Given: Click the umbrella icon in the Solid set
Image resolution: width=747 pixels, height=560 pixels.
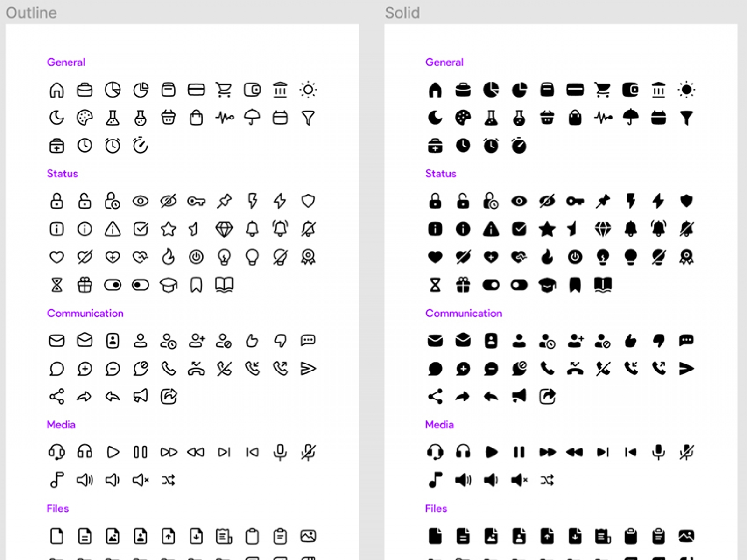Looking at the screenshot, I should point(631,118).
